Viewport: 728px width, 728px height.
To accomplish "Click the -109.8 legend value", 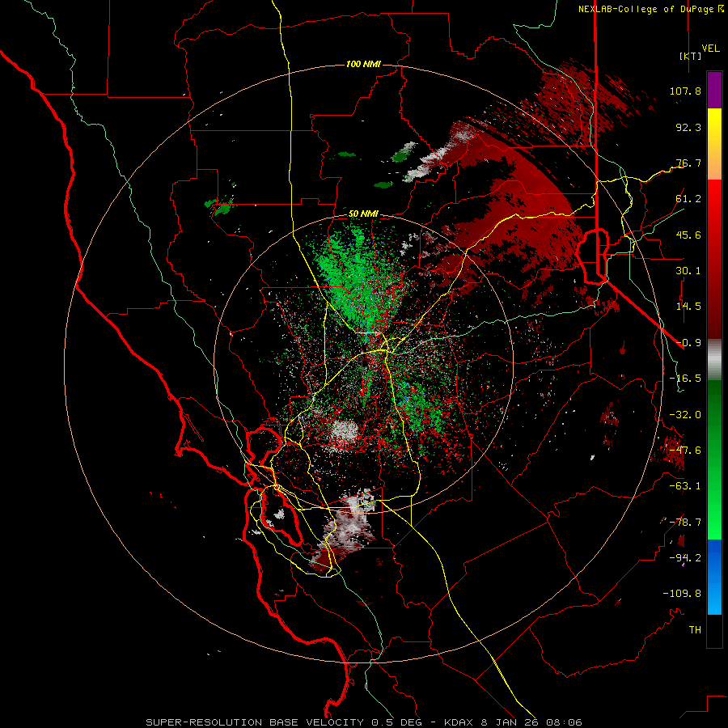I will tap(682, 594).
